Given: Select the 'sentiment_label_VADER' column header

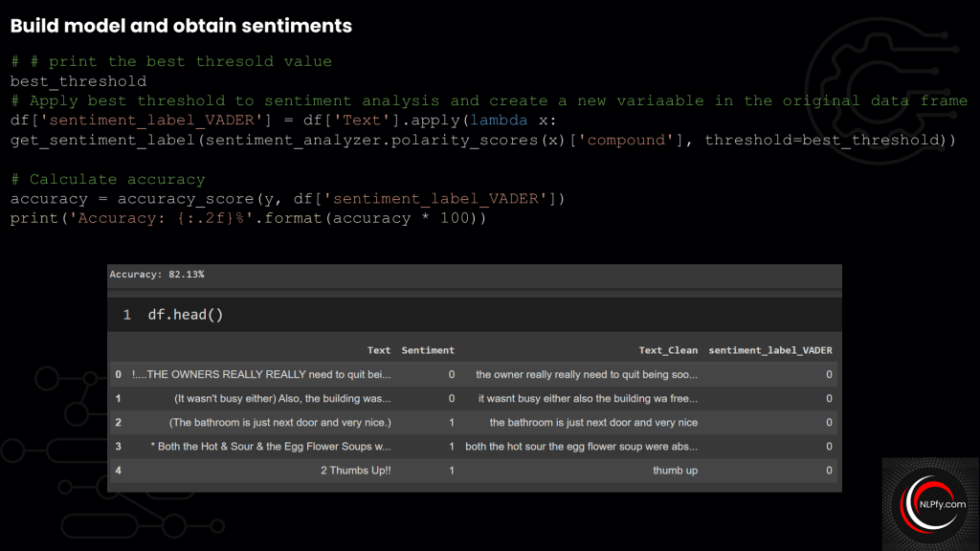Looking at the screenshot, I should (x=769, y=350).
